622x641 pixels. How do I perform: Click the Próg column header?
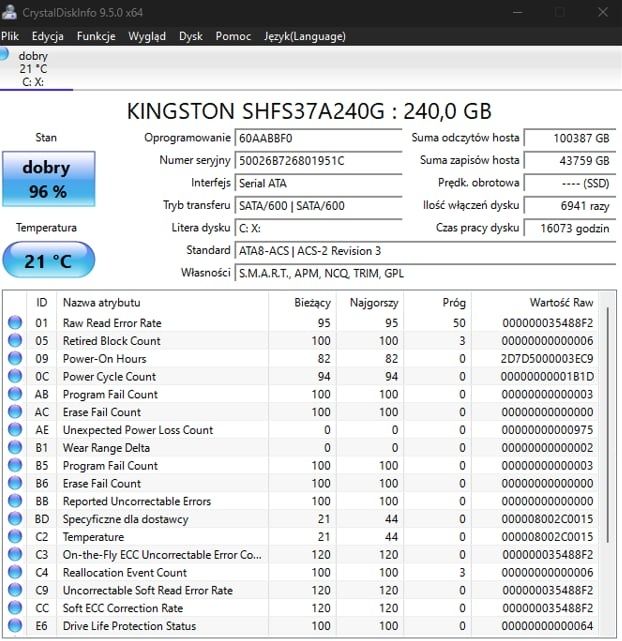(437, 303)
